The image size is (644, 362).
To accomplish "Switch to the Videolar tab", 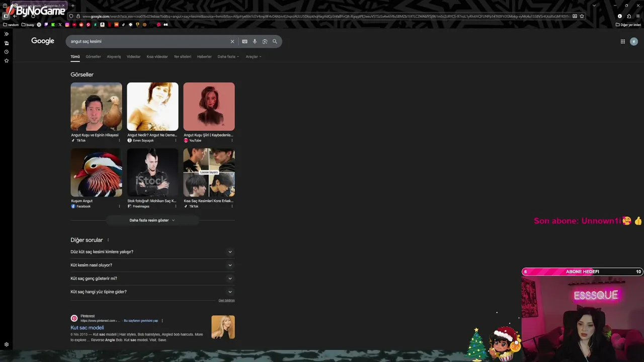I will (133, 57).
